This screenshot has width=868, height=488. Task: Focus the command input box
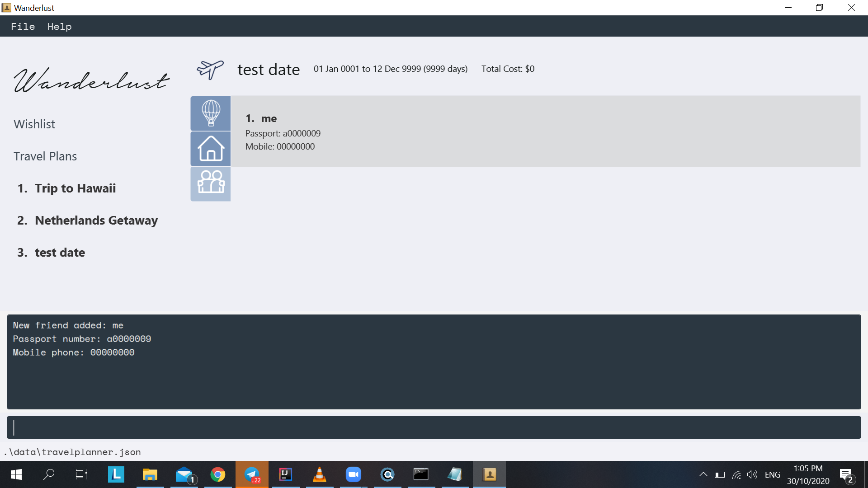point(434,427)
